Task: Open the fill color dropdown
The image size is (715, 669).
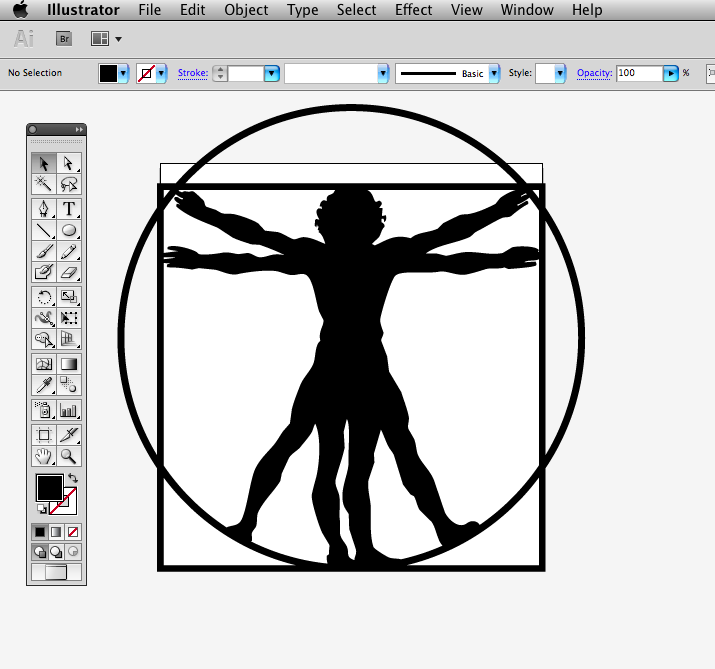Action: click(123, 73)
